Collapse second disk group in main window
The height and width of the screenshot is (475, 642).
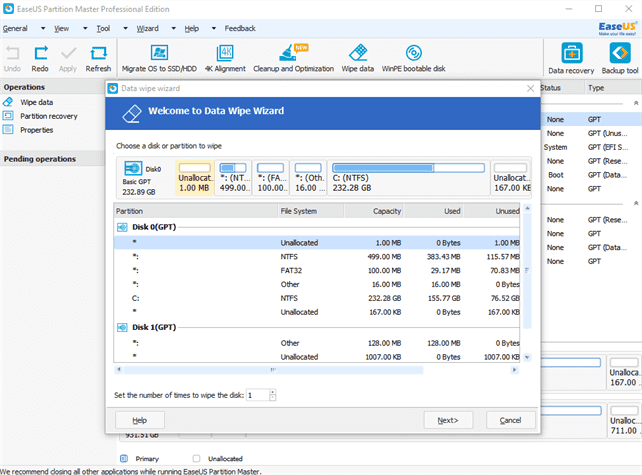point(636,203)
